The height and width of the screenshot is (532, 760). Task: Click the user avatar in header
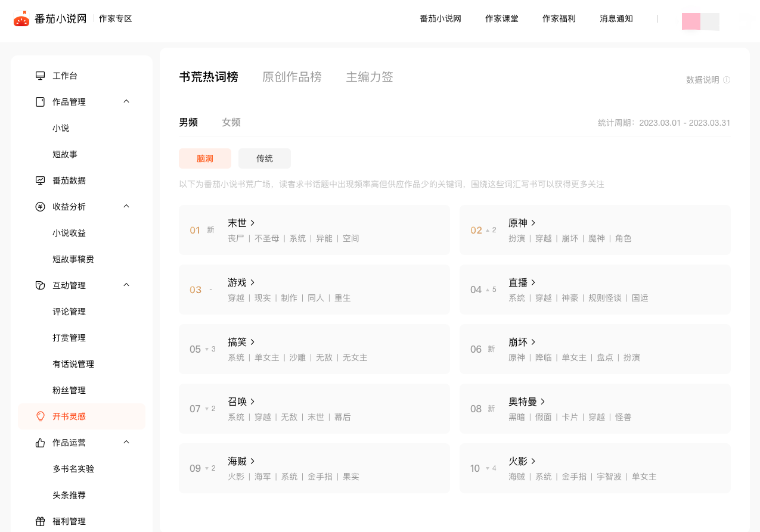[700, 21]
